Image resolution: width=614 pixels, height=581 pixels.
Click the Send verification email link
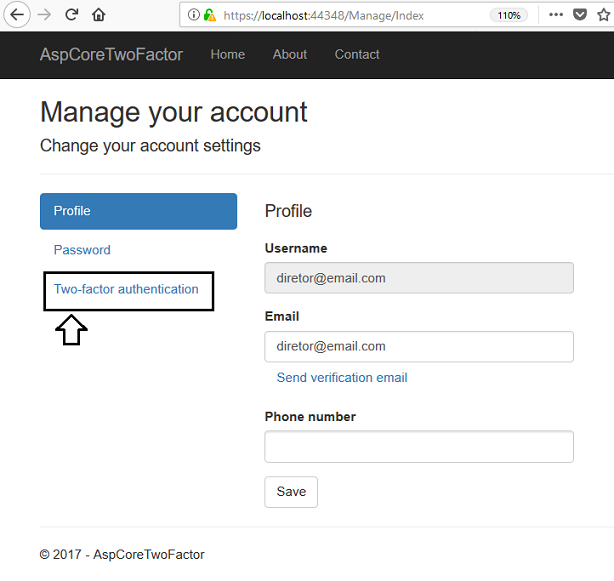[342, 377]
